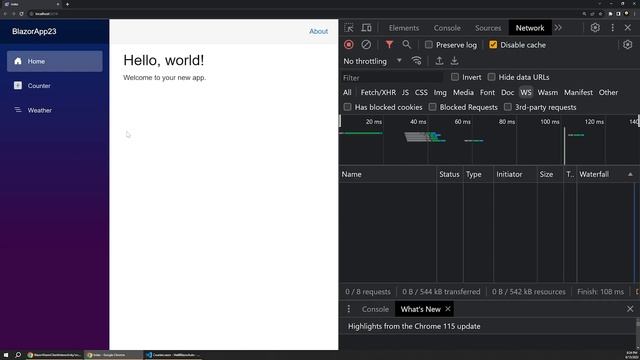Check the Hide data URLs checkbox

point(491,77)
